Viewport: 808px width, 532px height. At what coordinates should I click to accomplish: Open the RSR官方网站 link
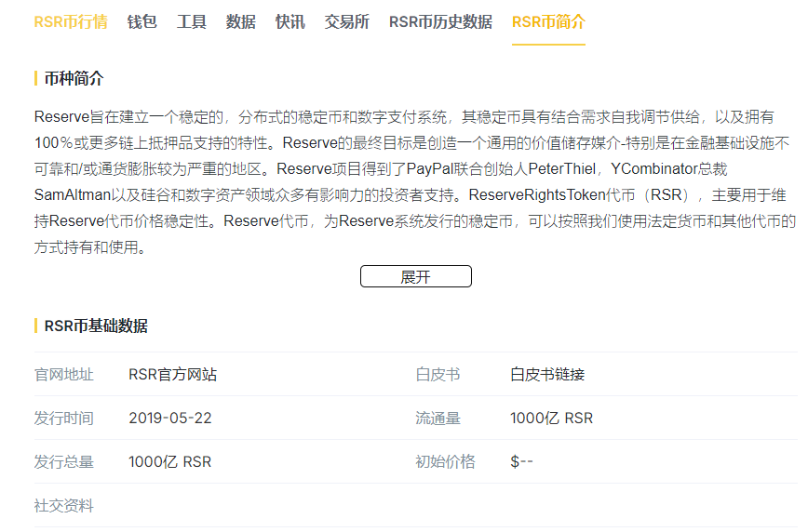tap(172, 375)
